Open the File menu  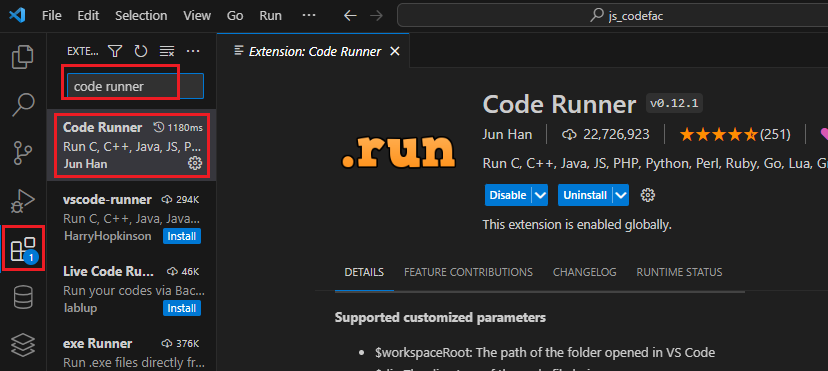(x=52, y=16)
